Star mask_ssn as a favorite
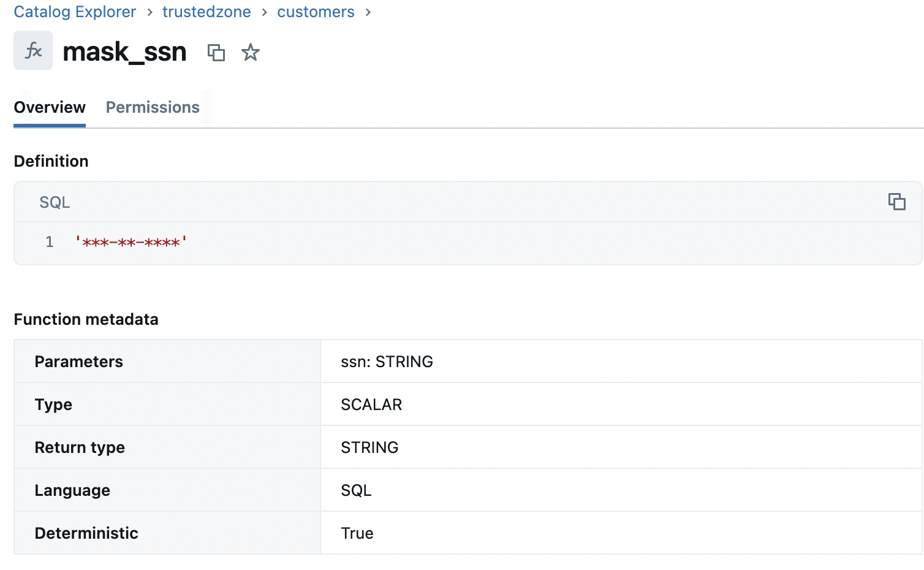924x570 pixels. [251, 53]
